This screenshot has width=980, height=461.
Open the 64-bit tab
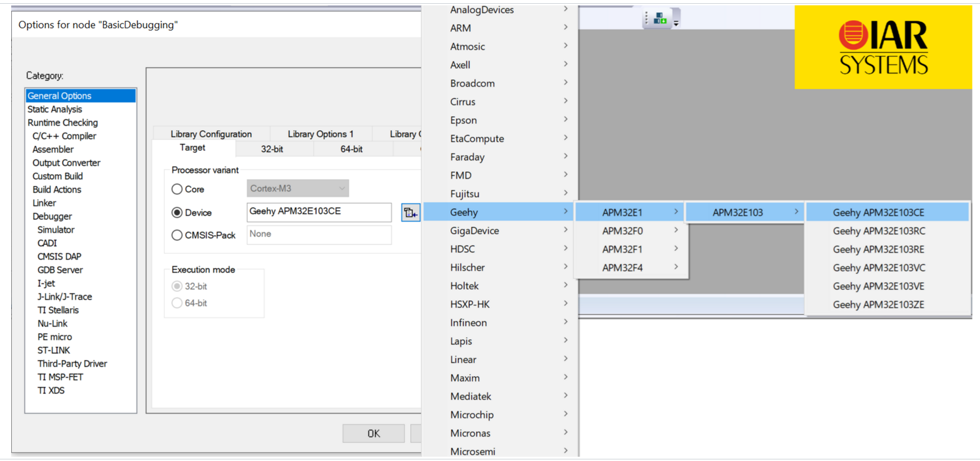(352, 149)
